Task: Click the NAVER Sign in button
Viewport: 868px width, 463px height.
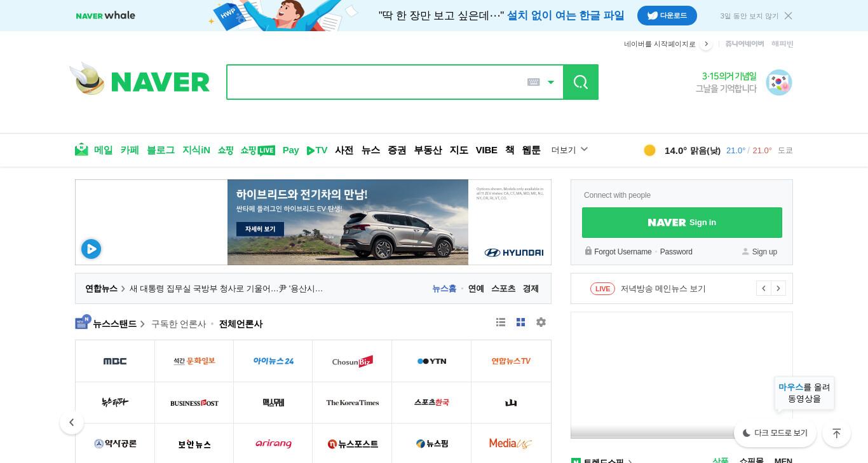Action: 682,223
